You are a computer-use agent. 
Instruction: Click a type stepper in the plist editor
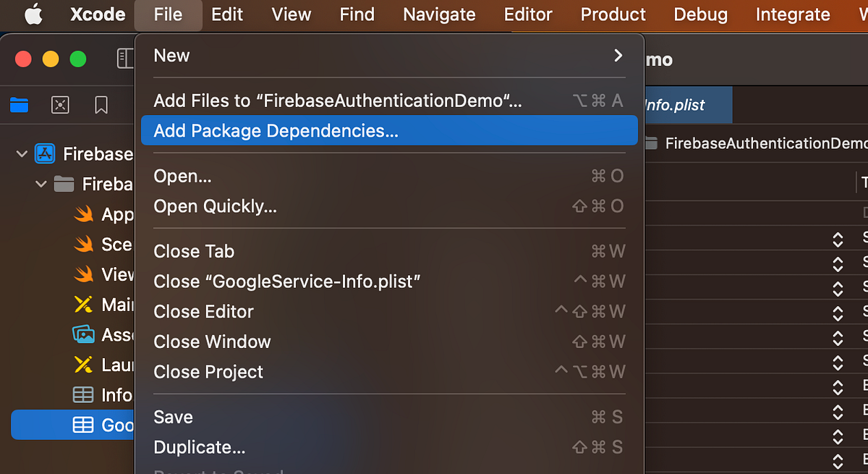tap(837, 238)
